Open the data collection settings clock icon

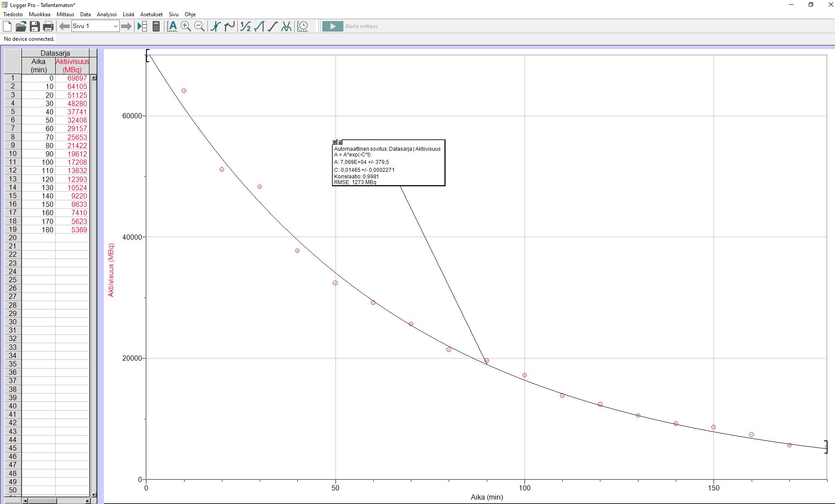pos(303,26)
